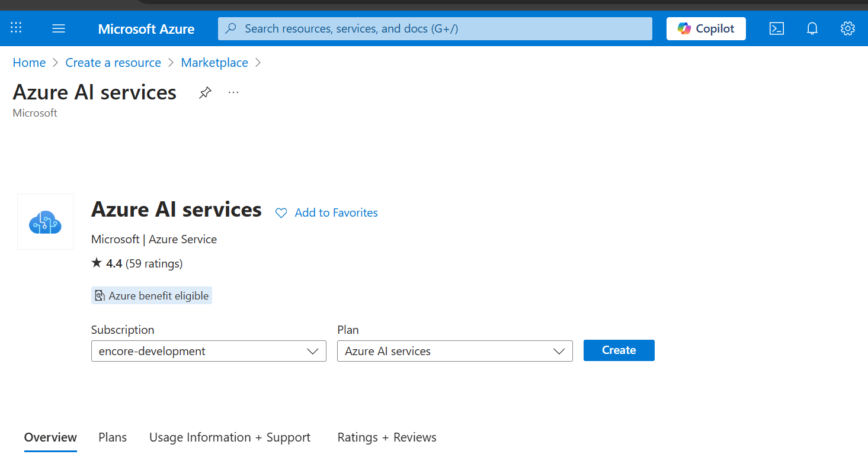Open the settings gear icon
Image resolution: width=868 pixels, height=467 pixels.
(x=848, y=28)
